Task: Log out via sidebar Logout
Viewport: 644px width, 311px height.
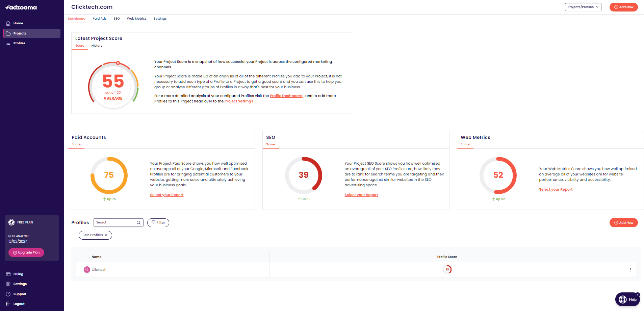Action: [32, 304]
